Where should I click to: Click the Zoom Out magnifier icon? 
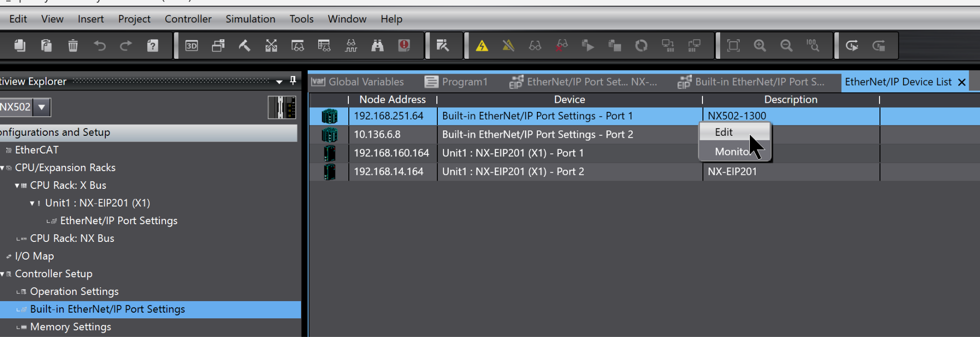pos(786,46)
